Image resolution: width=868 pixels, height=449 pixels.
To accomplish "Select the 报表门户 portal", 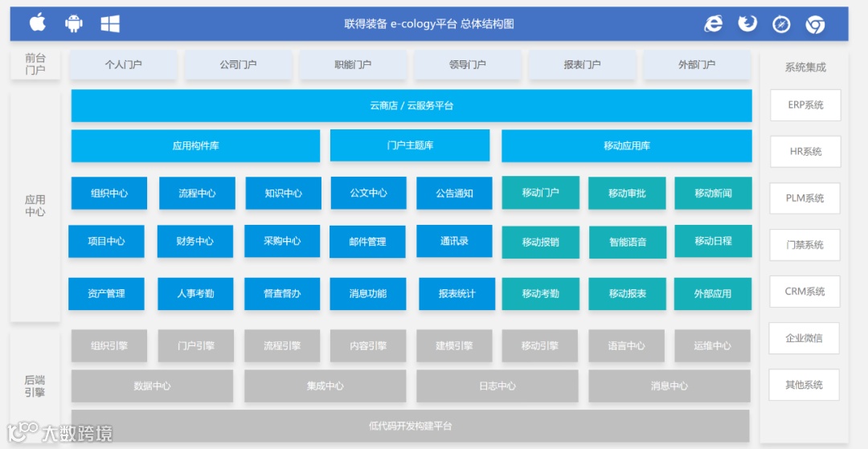I will (x=582, y=65).
